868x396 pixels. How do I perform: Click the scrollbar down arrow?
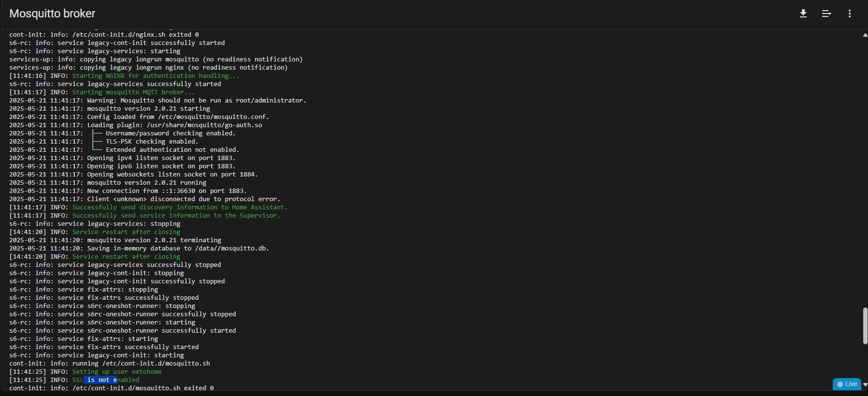tap(865, 384)
